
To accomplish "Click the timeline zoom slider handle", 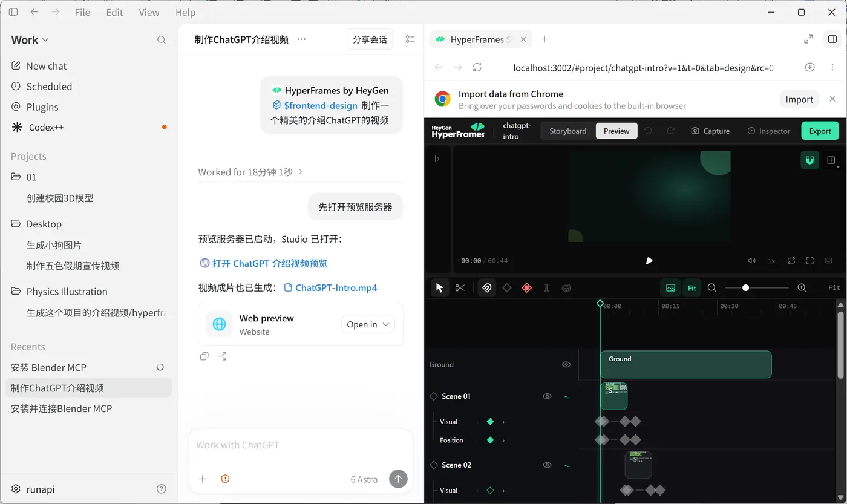I will (x=745, y=288).
